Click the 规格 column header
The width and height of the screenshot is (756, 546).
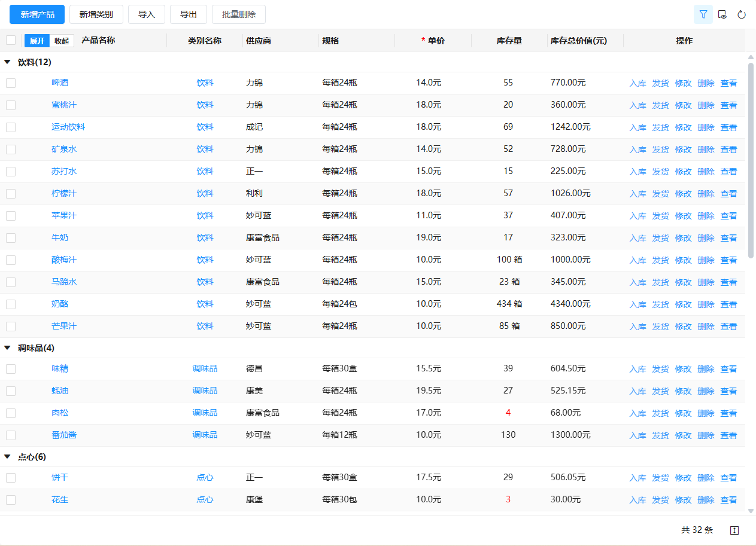(x=330, y=41)
